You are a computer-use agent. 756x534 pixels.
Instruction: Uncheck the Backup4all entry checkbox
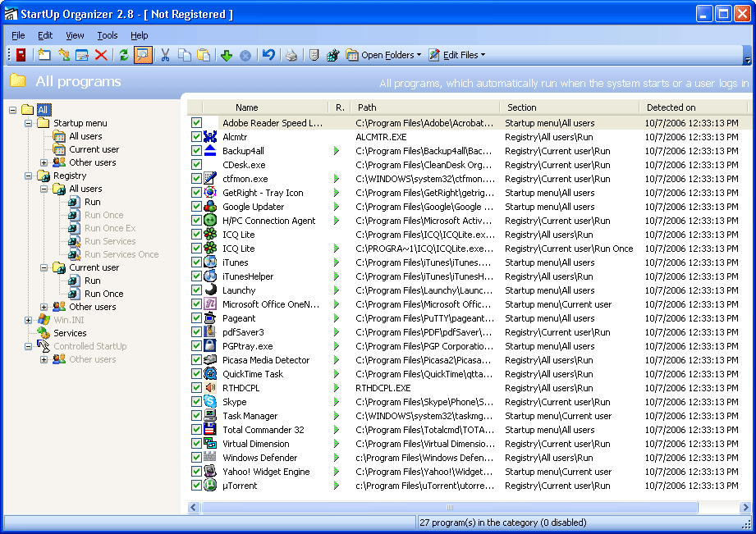pyautogui.click(x=196, y=150)
